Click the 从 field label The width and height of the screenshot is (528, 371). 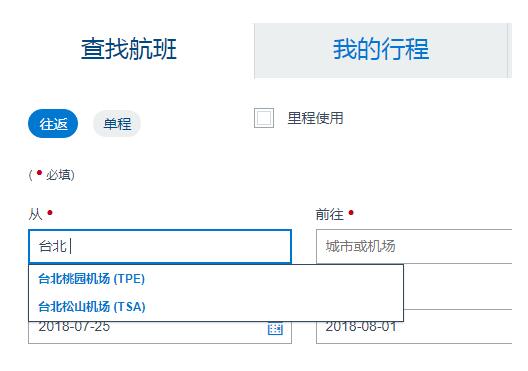click(35, 214)
